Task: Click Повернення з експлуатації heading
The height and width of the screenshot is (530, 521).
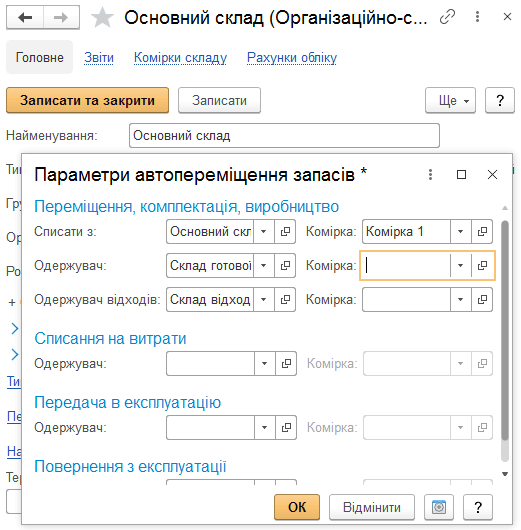Action: point(130,466)
